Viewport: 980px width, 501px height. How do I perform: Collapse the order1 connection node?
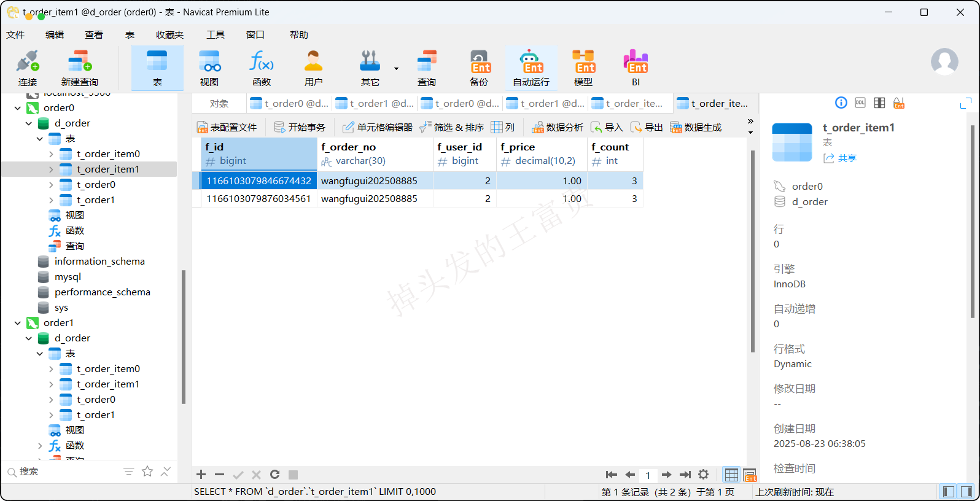17,323
